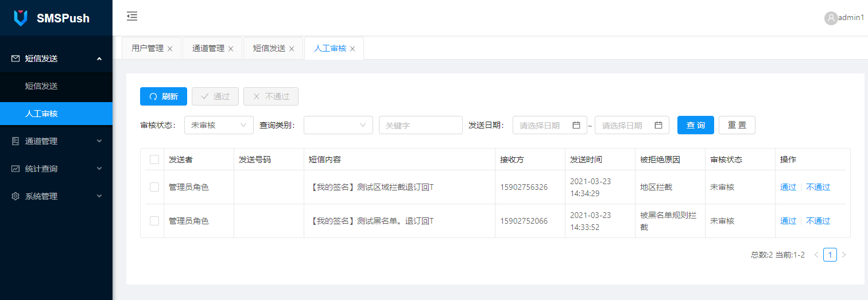868x300 pixels.
Task: Check the row with 15902752066
Action: click(x=154, y=221)
